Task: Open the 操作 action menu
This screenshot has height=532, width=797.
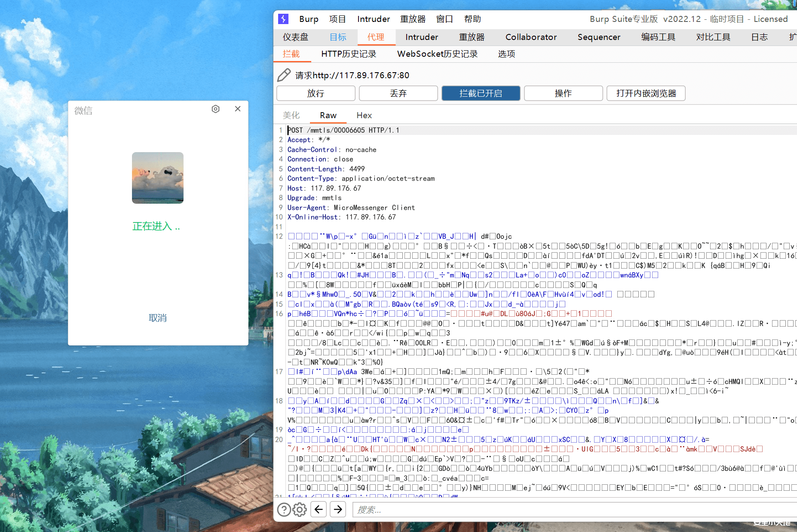Action: click(563, 93)
